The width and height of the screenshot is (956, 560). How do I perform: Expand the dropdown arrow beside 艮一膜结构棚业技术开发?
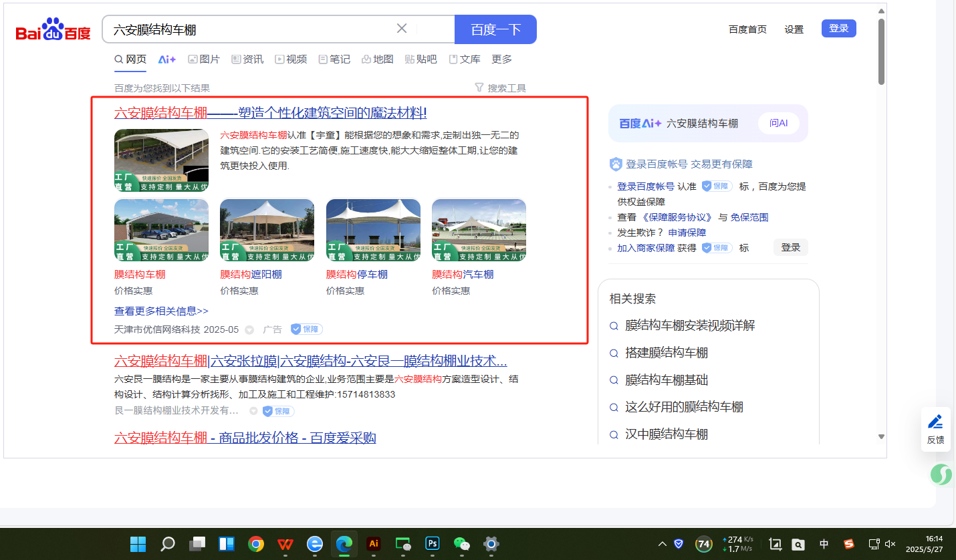253,411
